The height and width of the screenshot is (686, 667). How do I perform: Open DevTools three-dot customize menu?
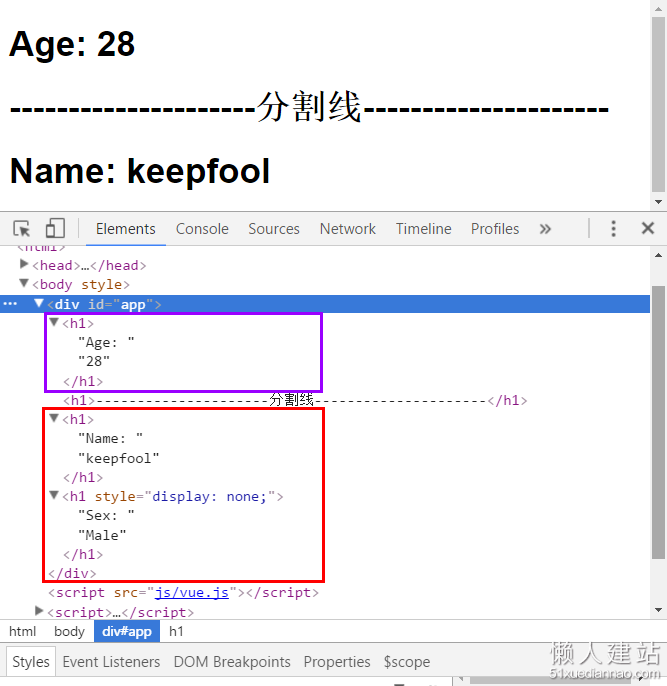[x=613, y=229]
